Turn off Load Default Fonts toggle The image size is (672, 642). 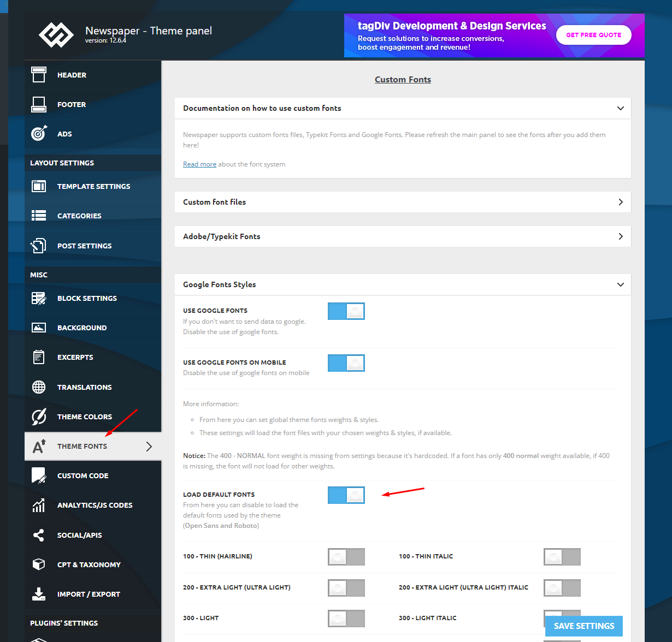tap(346, 495)
